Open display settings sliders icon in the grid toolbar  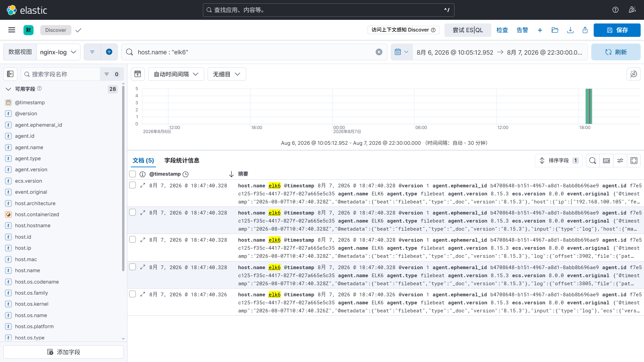coord(620,161)
